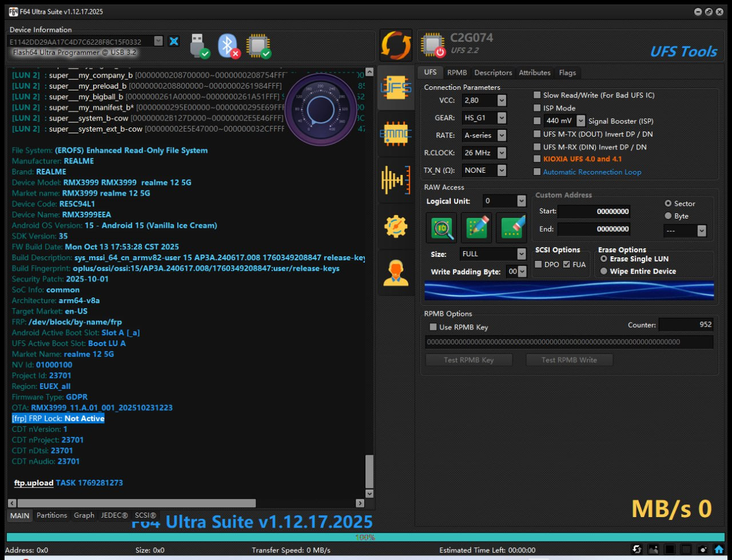Viewport: 732px width, 560px height.
Task: Click the Bluetooth disconnected icon
Action: pyautogui.click(x=228, y=46)
